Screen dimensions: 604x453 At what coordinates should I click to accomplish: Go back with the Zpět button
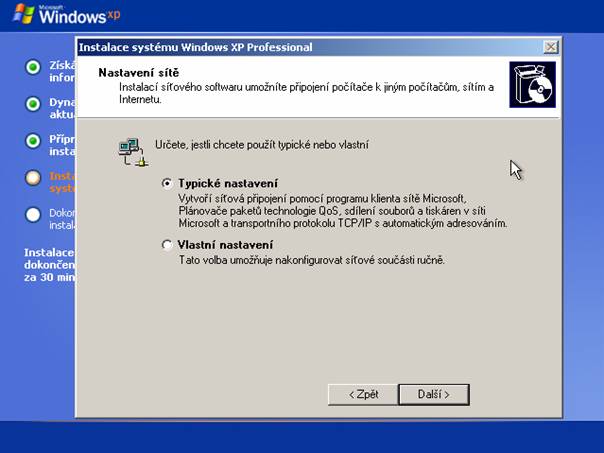point(363,394)
